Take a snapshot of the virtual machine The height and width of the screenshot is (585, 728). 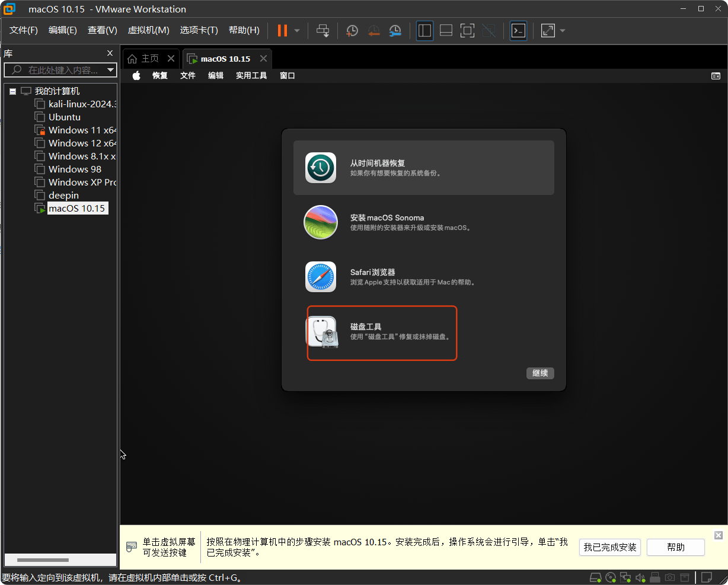click(x=352, y=30)
